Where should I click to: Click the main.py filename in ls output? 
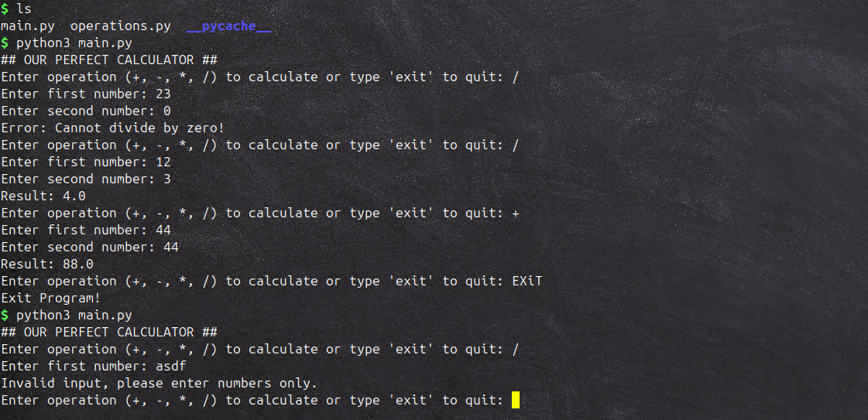(27, 26)
